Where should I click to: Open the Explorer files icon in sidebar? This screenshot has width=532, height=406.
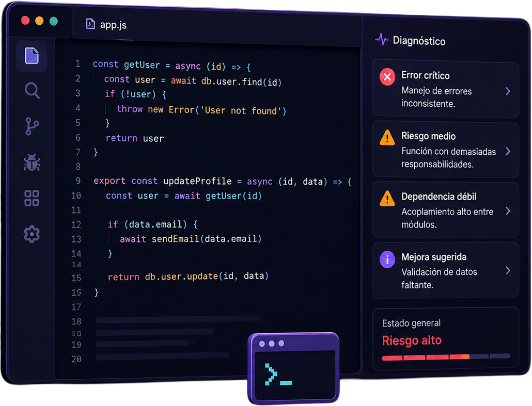pyautogui.click(x=32, y=56)
